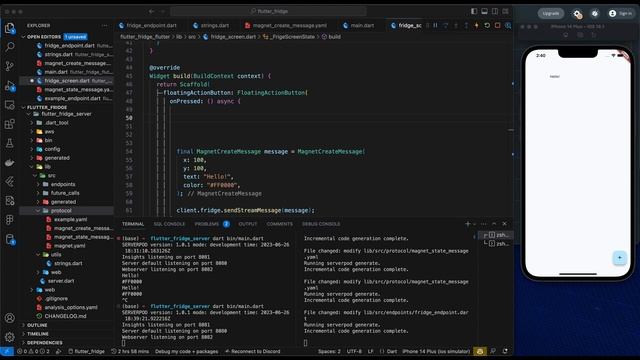Collapse the FLUTTER_FRIDGE root section

click(x=23, y=107)
